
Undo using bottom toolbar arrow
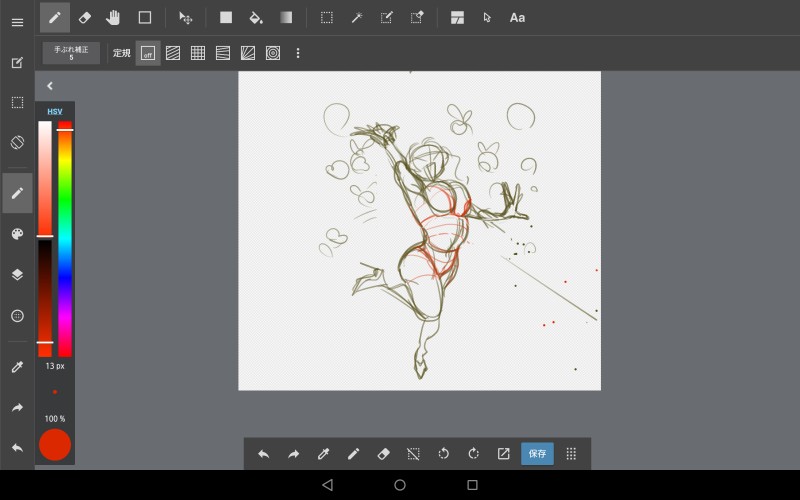263,454
